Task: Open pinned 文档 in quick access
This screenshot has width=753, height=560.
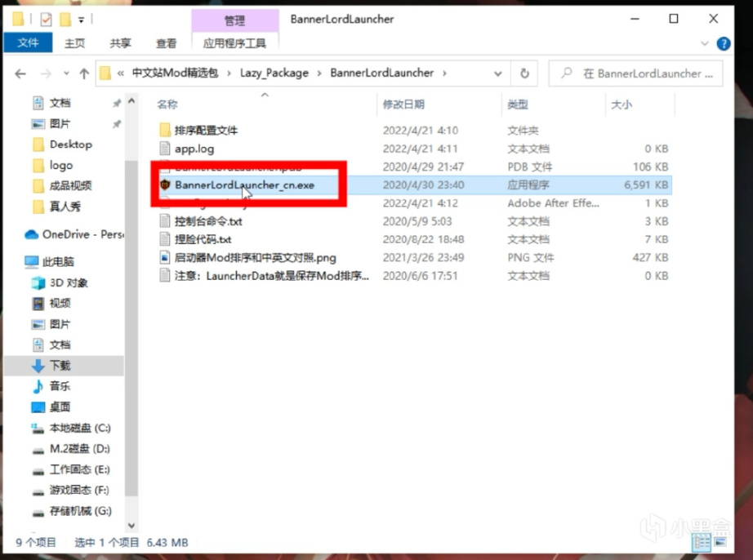Action: [60, 103]
